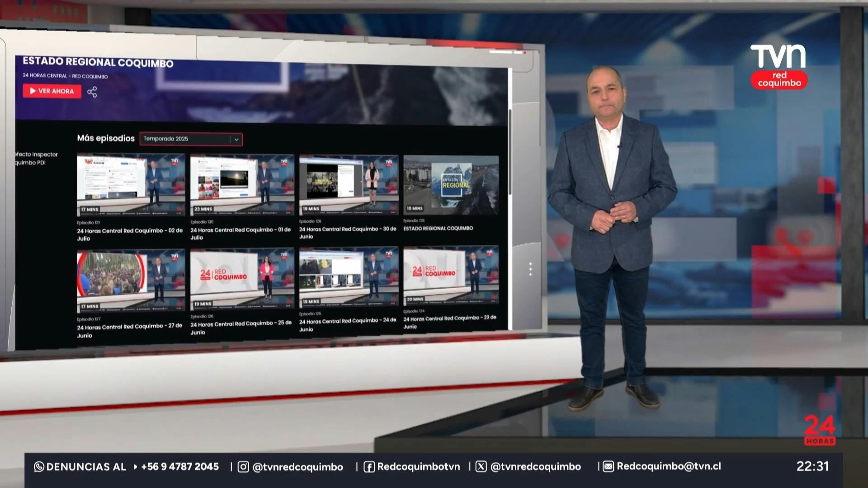This screenshot has height=488, width=868.
Task: Click the title "24 Horas Central Red Coquimbo - 30 de Junio"
Action: (x=348, y=233)
